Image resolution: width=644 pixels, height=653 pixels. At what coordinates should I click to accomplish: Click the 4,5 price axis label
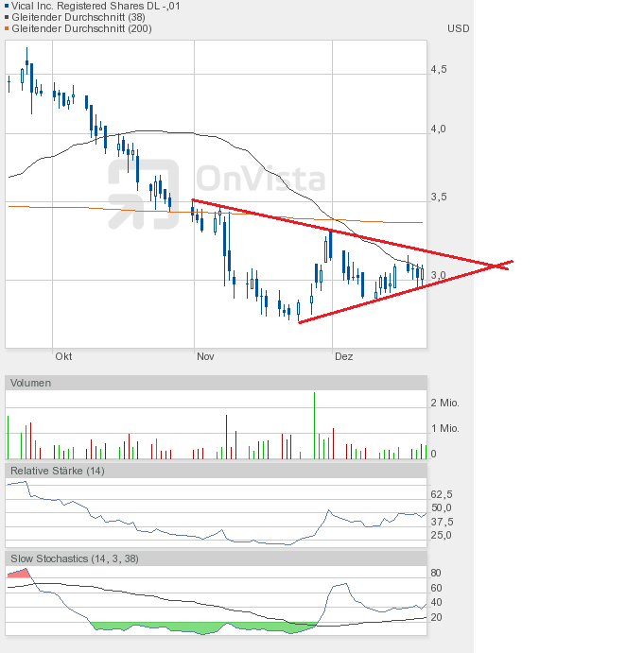click(x=439, y=69)
